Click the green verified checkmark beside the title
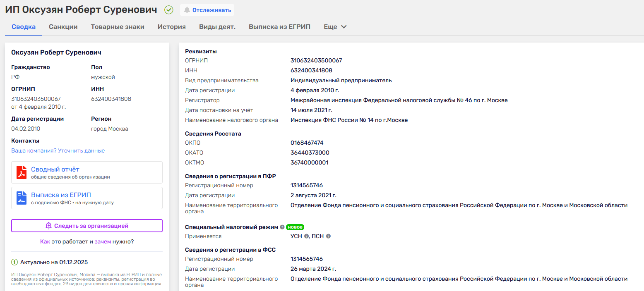This screenshot has width=644, height=291. click(x=169, y=10)
